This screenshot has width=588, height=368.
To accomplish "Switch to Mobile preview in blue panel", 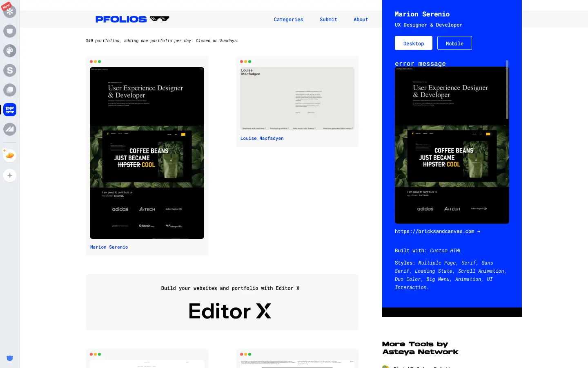I will pyautogui.click(x=454, y=43).
